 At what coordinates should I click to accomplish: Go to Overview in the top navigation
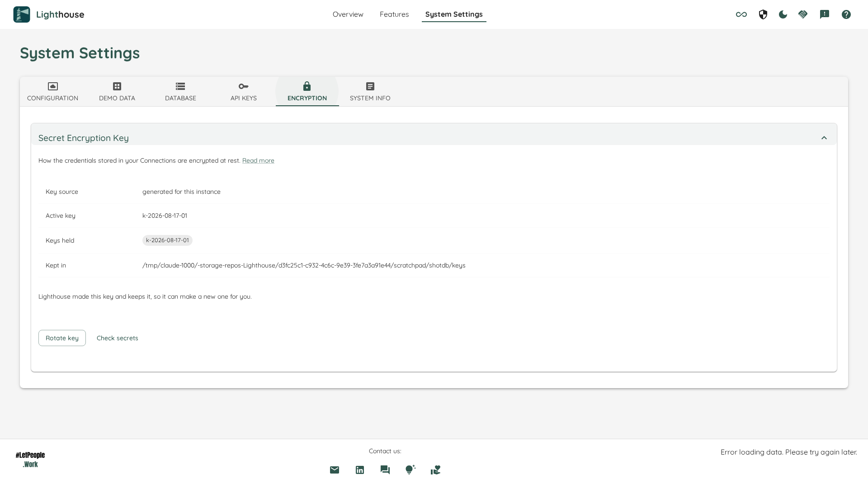tap(348, 14)
